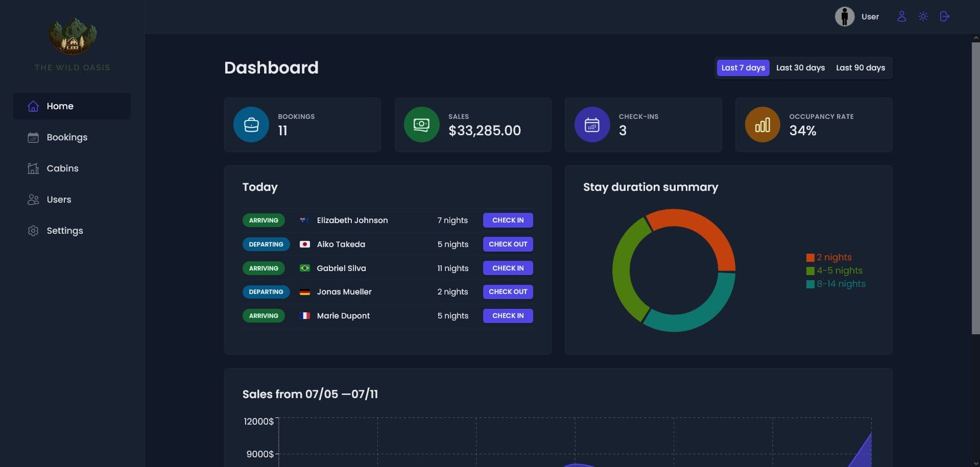Screen dimensions: 980x467
Task: Click the 'Sales from 07/05 —07/11' heading
Action: click(310, 394)
